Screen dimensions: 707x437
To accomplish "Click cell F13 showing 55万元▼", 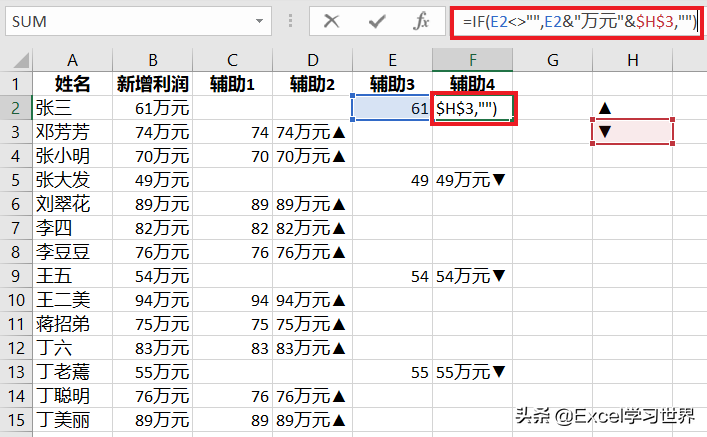I will point(473,372).
